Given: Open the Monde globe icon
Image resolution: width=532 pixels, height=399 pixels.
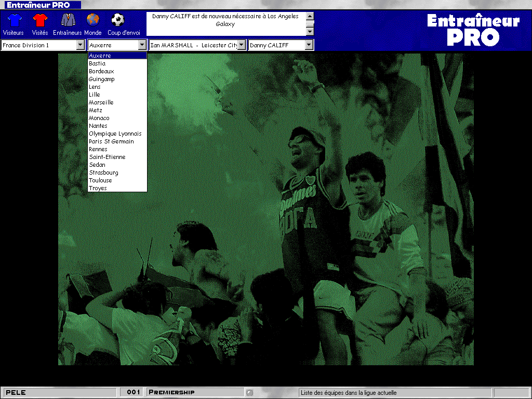Looking at the screenshot, I should pos(92,21).
